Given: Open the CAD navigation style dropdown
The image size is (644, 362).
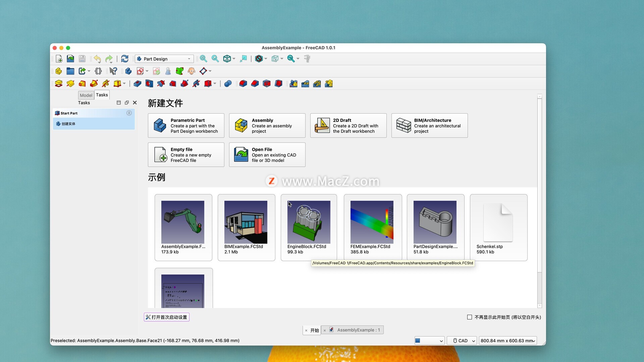Looking at the screenshot, I should pyautogui.click(x=462, y=341).
